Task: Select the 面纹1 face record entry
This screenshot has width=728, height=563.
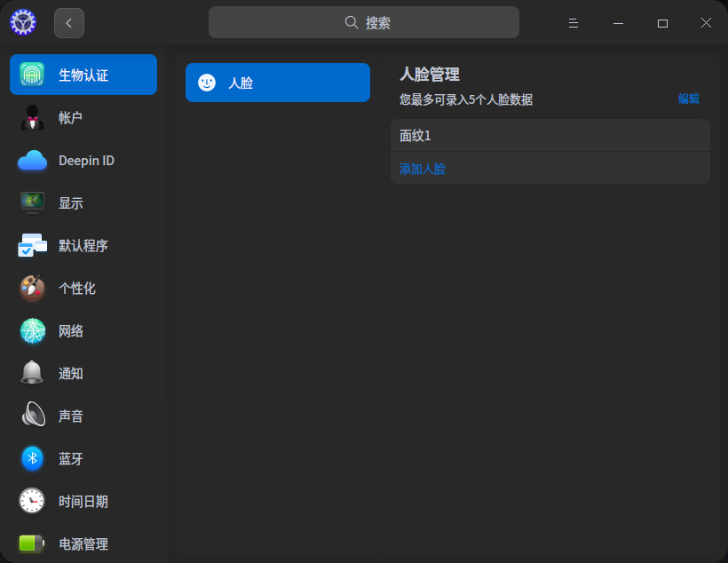Action: (550, 135)
